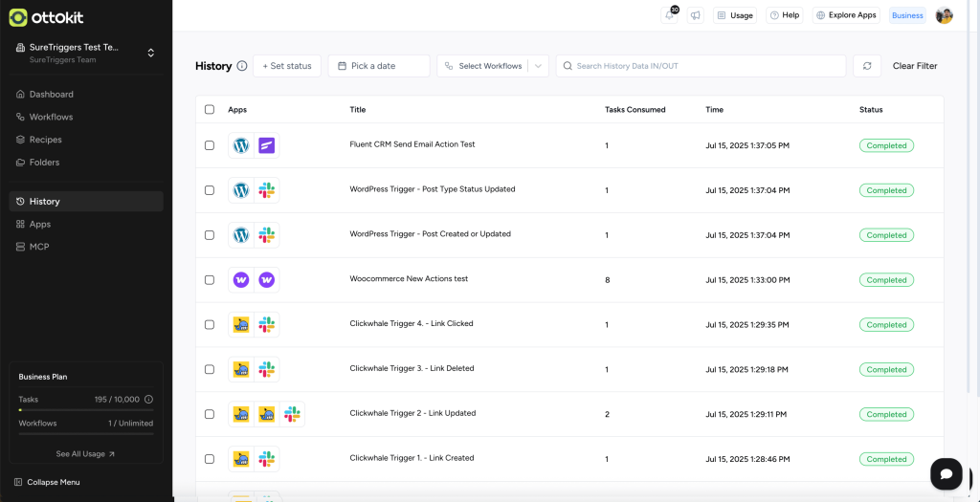Viewport: 980px width, 502px height.
Task: Open Recipes from the sidebar menu
Action: pos(45,140)
